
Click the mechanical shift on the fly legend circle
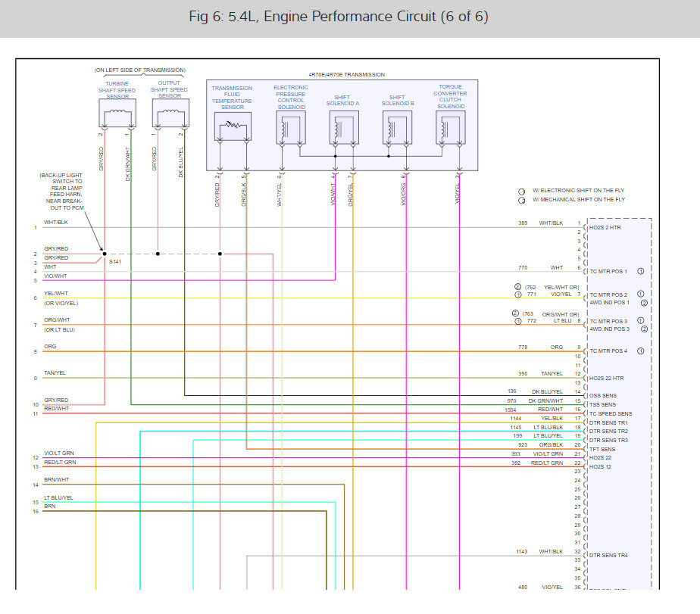tap(521, 201)
